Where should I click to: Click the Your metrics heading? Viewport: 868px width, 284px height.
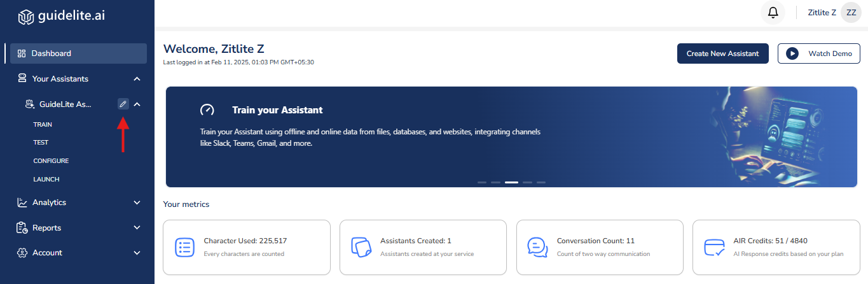tap(186, 204)
